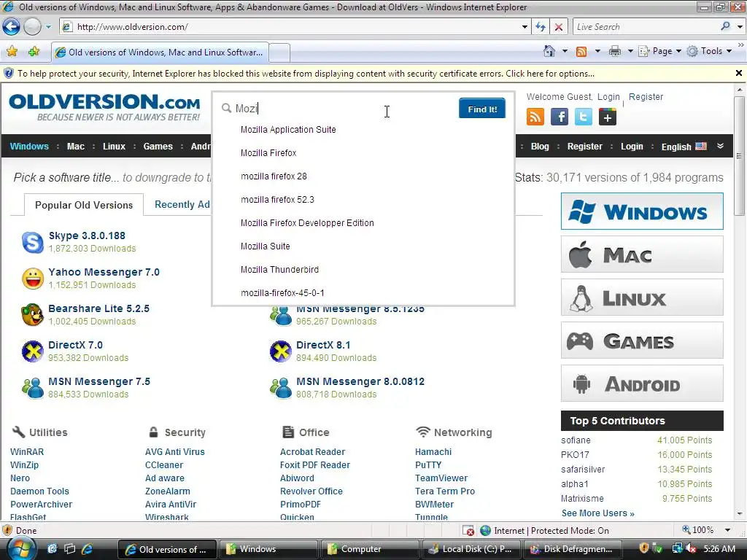Click the Windows Start orb
This screenshot has height=560, width=747.
[23, 548]
